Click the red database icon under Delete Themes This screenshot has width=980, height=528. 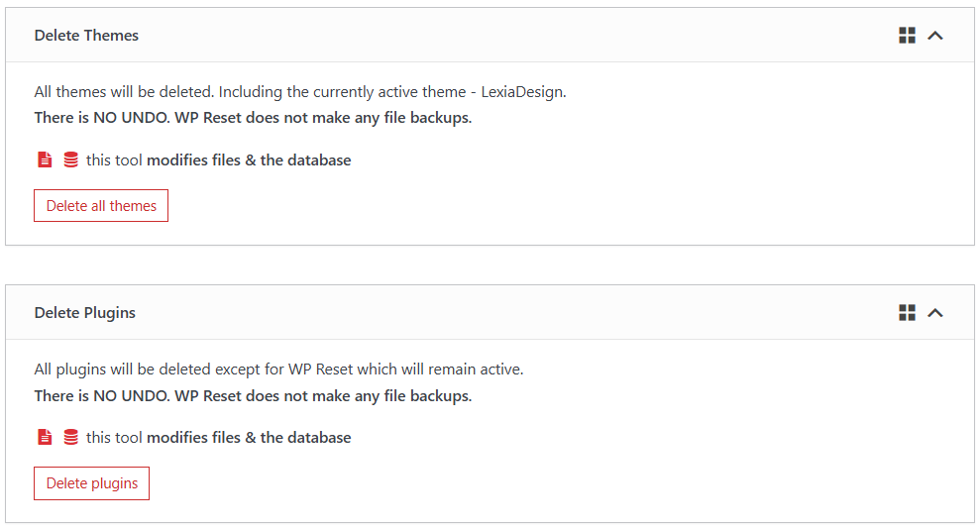click(x=71, y=159)
